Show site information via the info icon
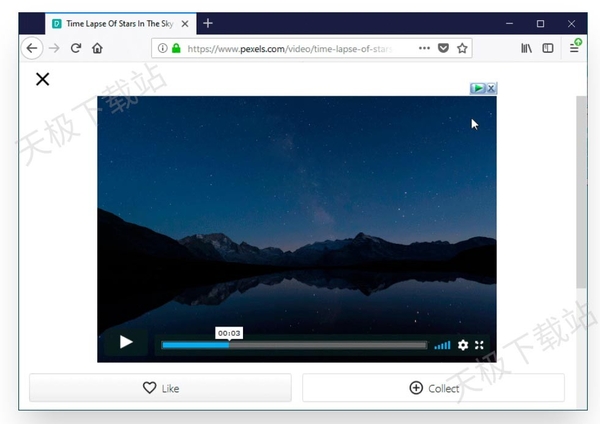The image size is (600, 424). [x=163, y=48]
